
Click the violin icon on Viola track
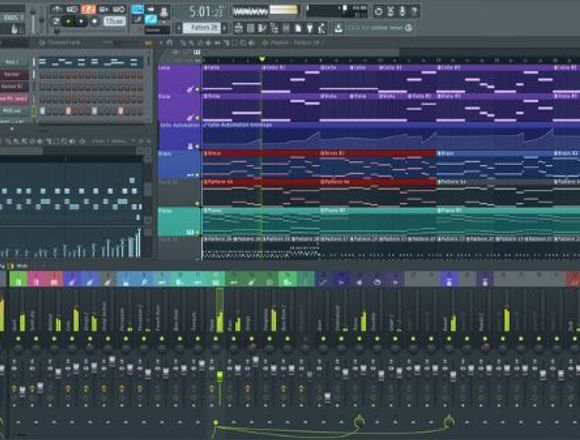(x=190, y=117)
